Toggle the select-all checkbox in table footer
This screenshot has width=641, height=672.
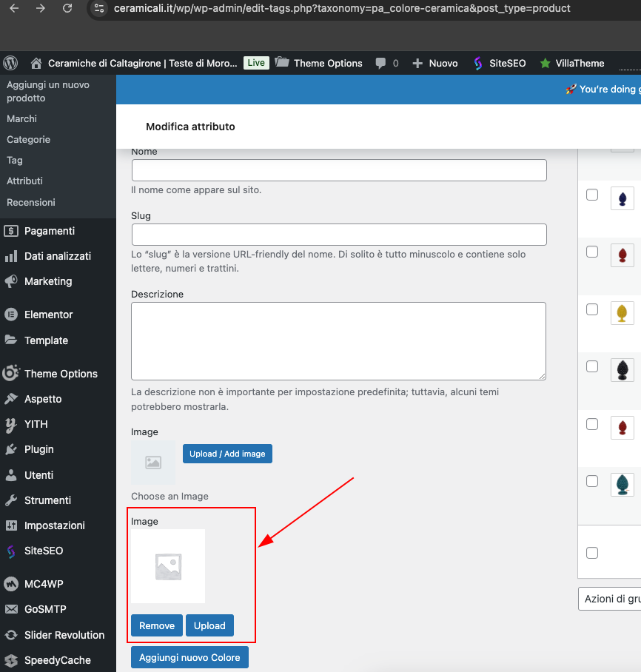592,553
